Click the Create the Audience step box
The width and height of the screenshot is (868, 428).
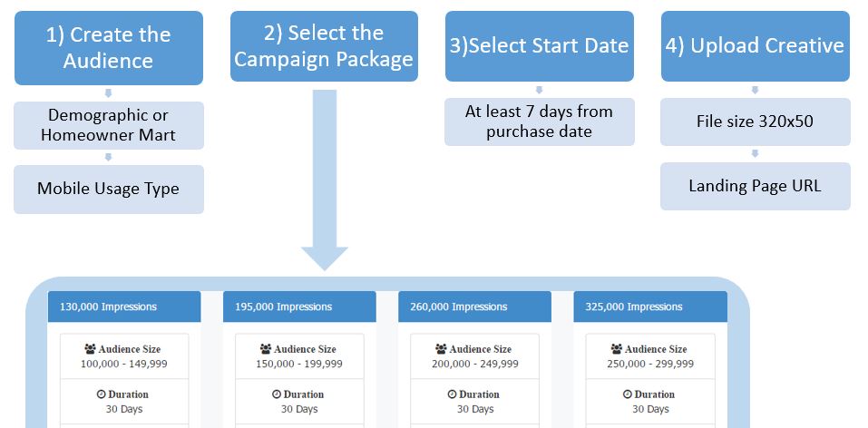pyautogui.click(x=108, y=48)
